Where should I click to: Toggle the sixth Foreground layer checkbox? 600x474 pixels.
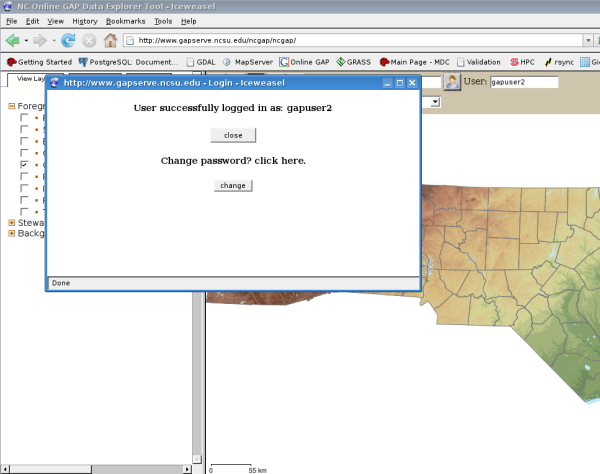[x=24, y=176]
